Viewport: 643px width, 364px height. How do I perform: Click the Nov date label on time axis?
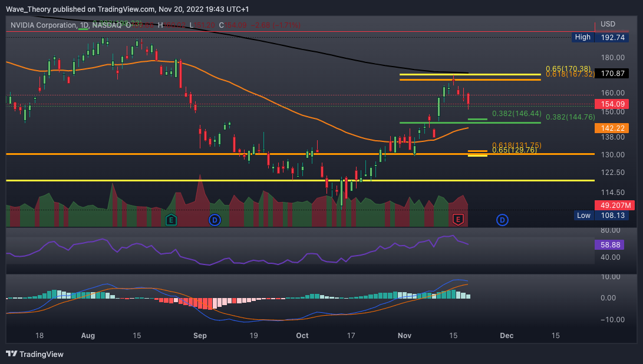coord(404,335)
